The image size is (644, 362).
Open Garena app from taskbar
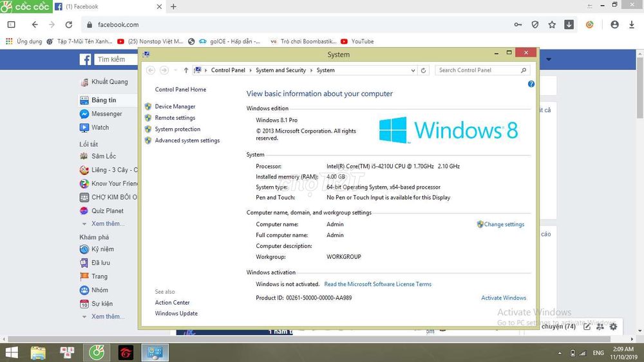[126, 352]
